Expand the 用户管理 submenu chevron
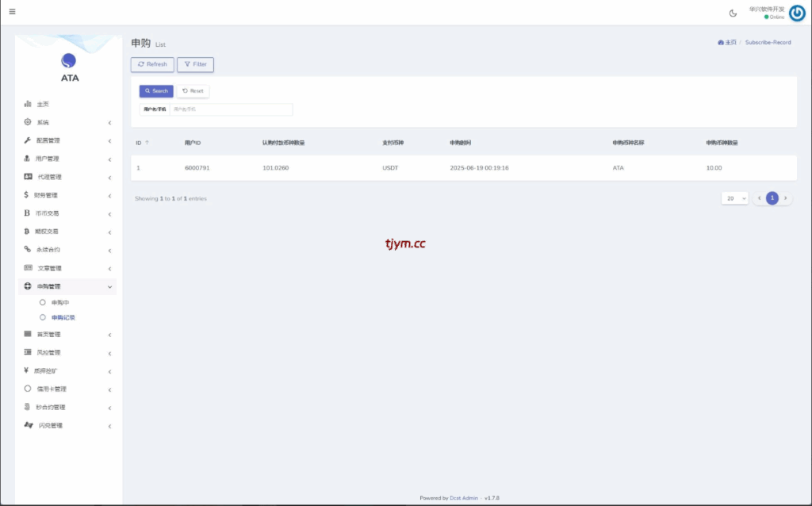This screenshot has height=506, width=812. (109, 159)
